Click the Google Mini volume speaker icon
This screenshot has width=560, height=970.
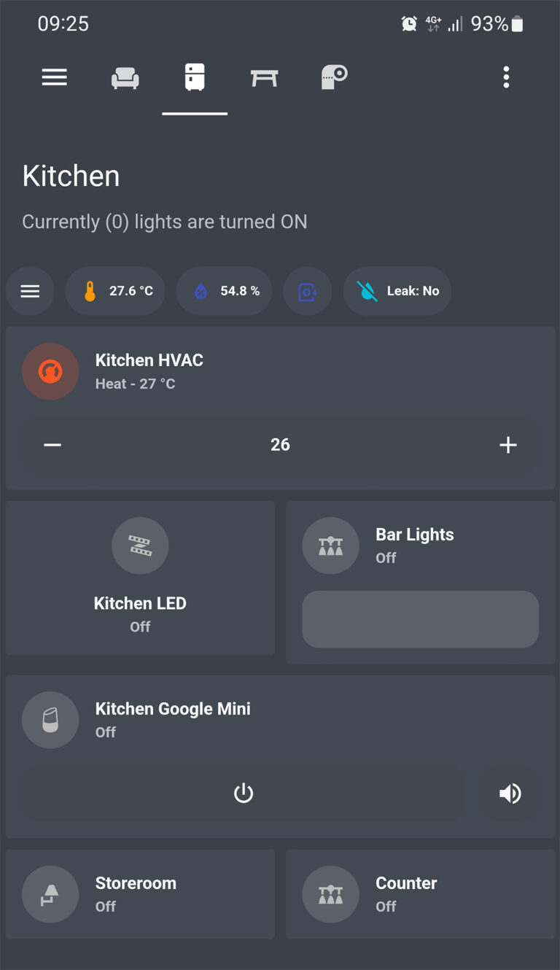(510, 794)
